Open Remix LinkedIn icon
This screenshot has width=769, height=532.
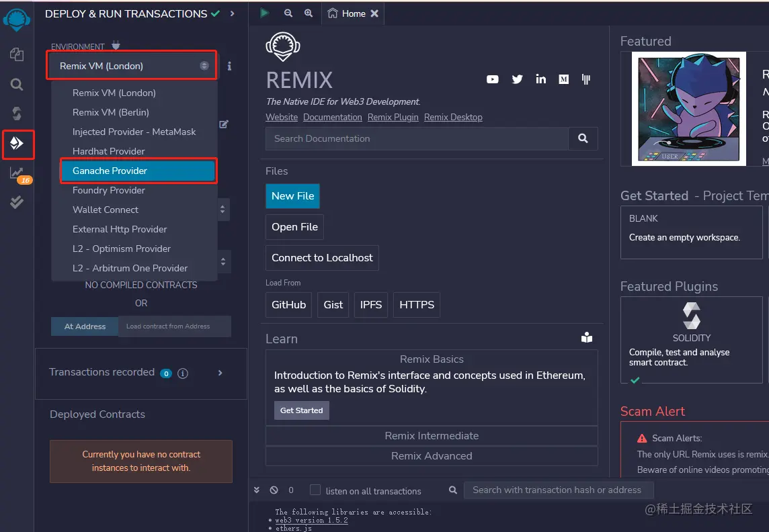click(x=540, y=79)
